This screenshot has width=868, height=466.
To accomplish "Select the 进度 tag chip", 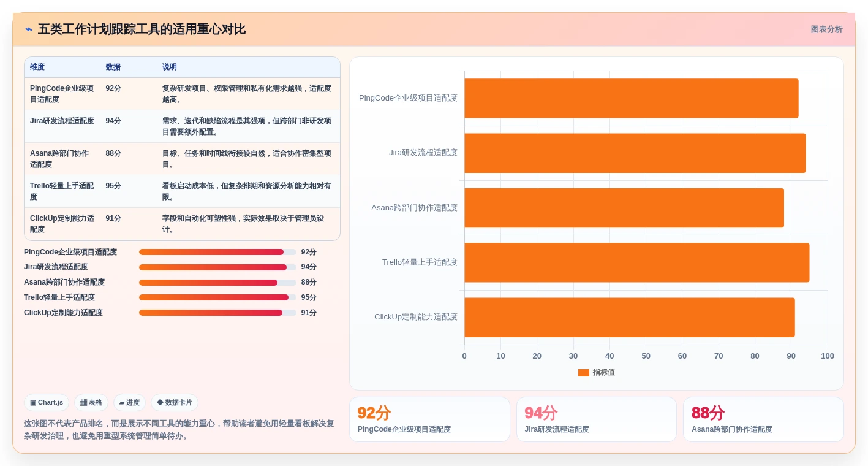I will tap(129, 403).
